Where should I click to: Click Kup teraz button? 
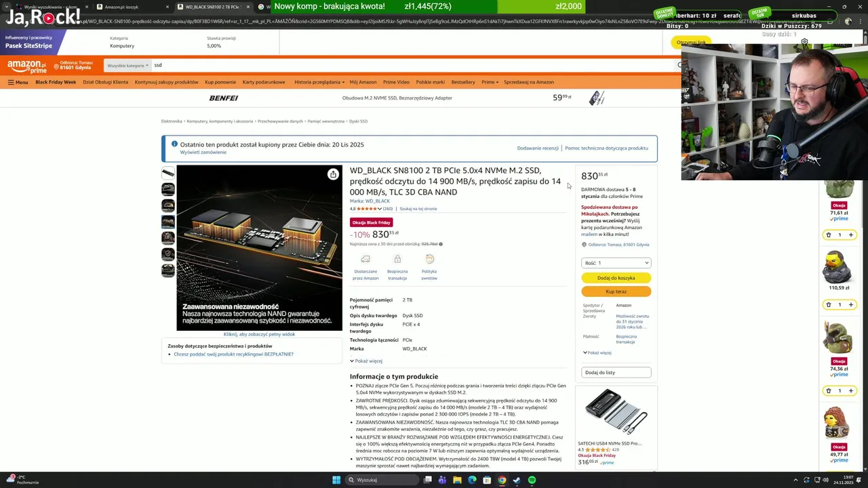tap(616, 291)
